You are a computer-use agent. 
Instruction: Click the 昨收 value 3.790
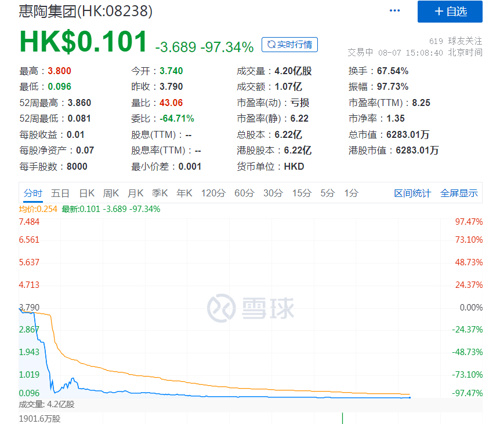click(171, 87)
